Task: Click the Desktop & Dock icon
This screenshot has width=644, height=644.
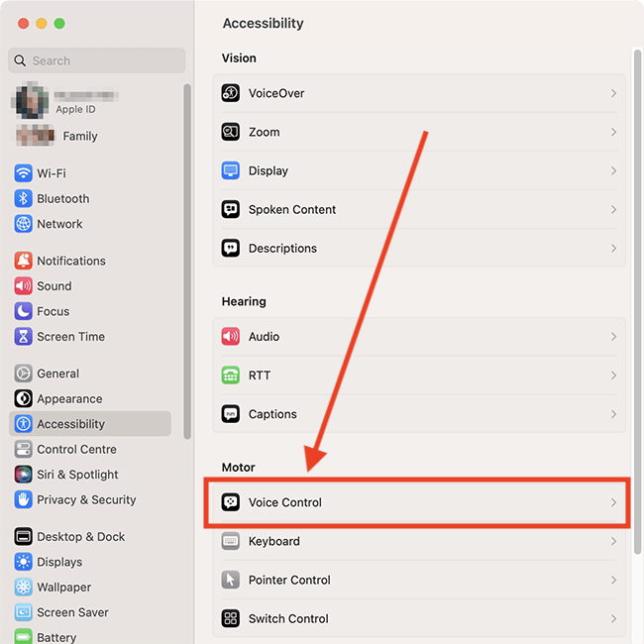Action: [x=24, y=537]
